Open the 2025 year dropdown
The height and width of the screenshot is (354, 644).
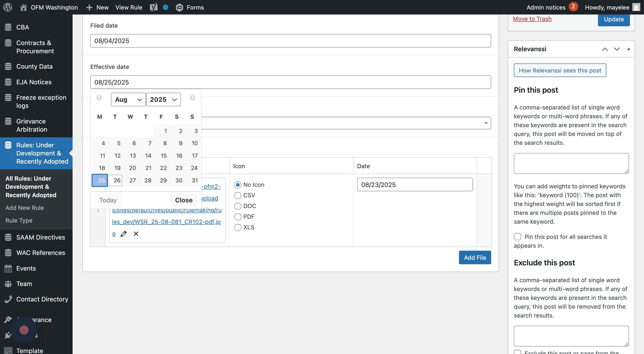tap(163, 100)
